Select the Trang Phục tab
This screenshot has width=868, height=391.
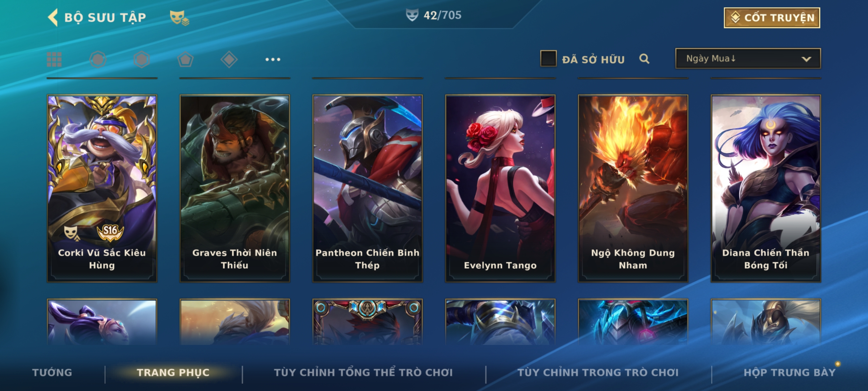(173, 373)
